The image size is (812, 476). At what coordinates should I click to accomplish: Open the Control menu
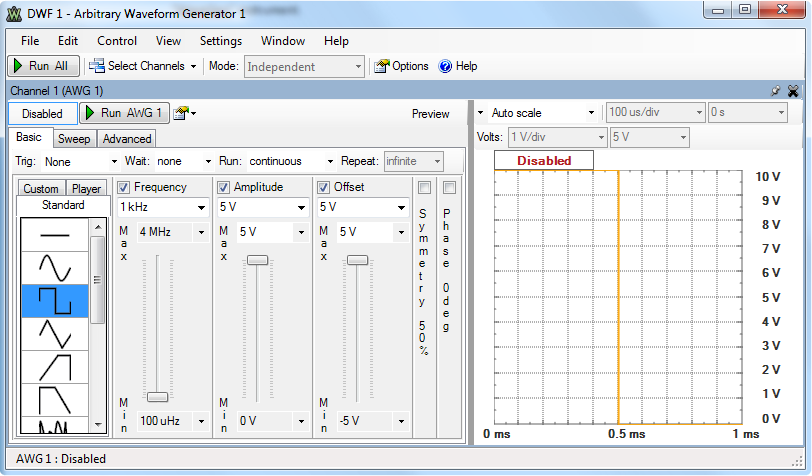(x=117, y=41)
